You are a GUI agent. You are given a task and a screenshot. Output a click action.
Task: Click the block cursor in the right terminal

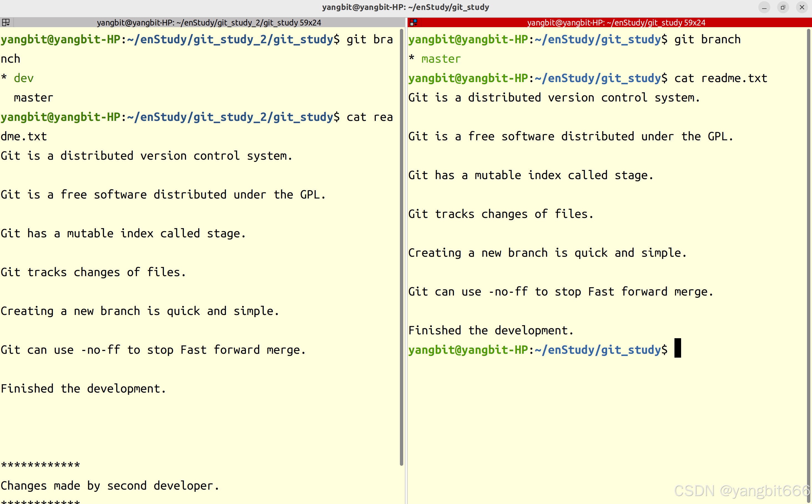click(677, 348)
